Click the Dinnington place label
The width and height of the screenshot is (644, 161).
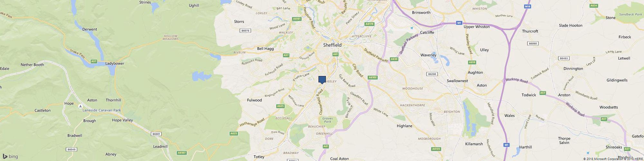(x=573, y=69)
